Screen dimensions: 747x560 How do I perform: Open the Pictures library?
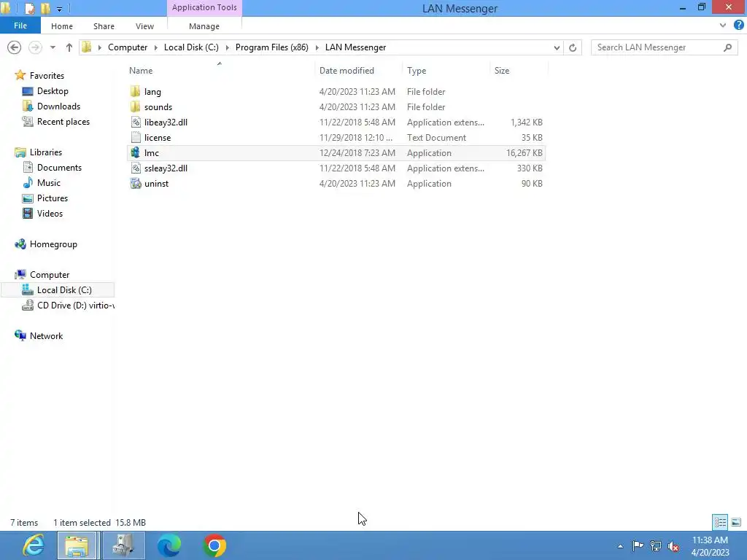[53, 198]
